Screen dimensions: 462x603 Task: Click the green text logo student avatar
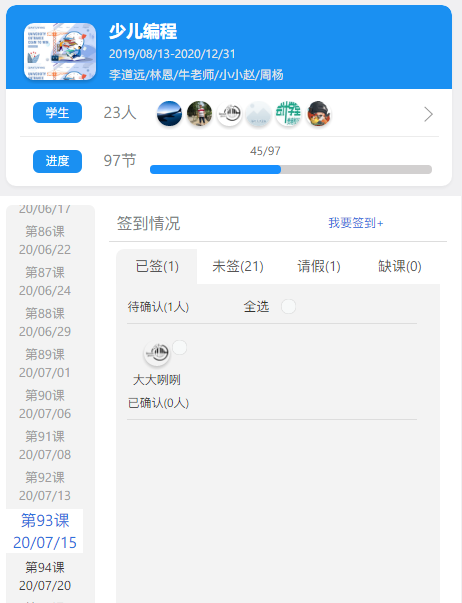(x=289, y=114)
